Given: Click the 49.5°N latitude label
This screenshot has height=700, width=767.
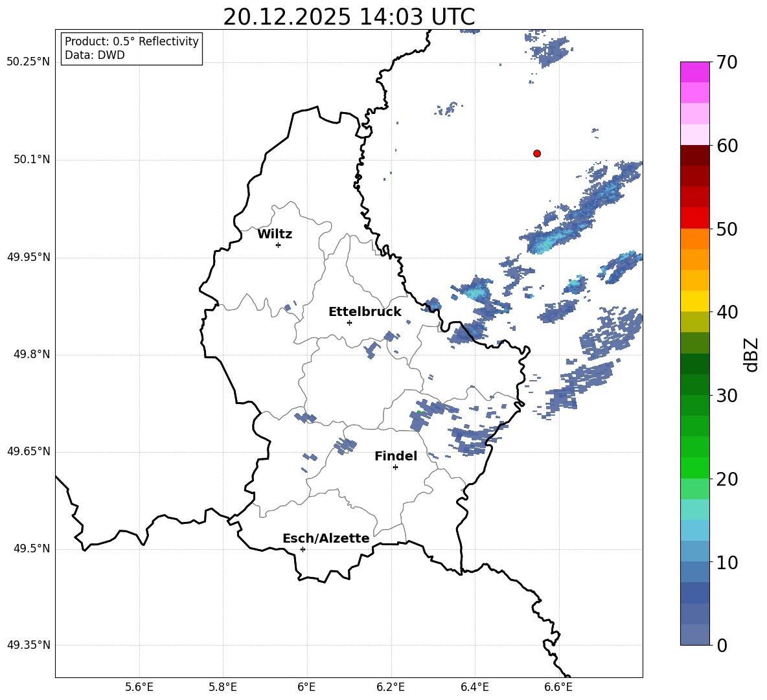Looking at the screenshot, I should pos(32,548).
